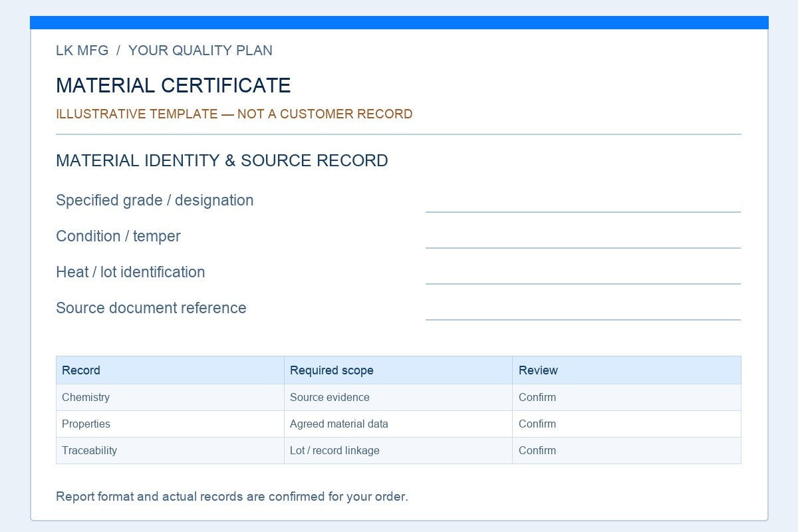The image size is (798, 532).
Task: Click the 'Required scope' column header
Action: pos(398,370)
